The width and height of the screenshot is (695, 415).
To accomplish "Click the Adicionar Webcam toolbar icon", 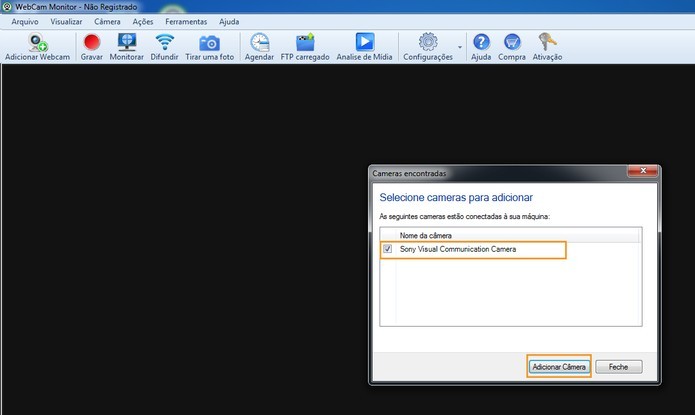I will (37, 44).
